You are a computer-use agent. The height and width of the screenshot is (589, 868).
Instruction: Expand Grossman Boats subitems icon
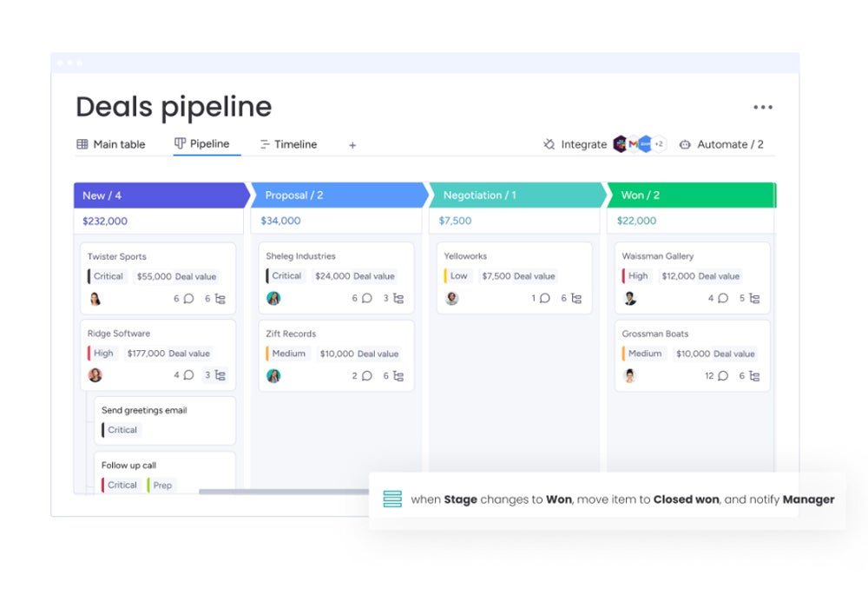[755, 375]
